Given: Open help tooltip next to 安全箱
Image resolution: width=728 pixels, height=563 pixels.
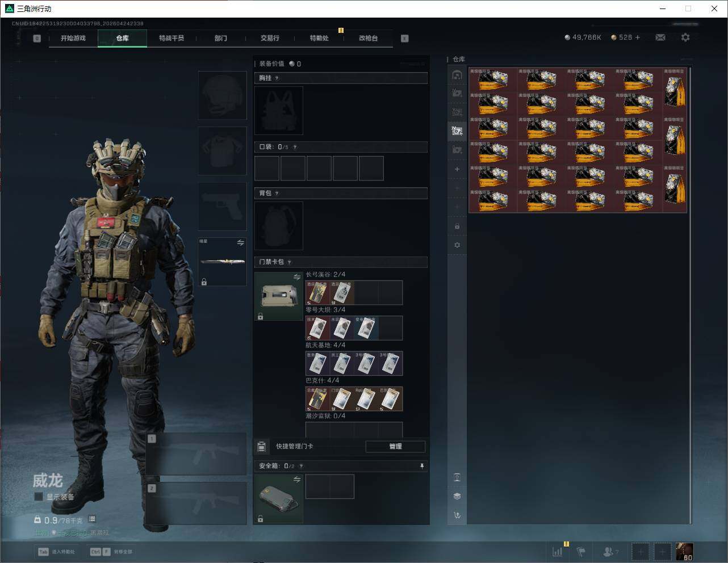Looking at the screenshot, I should pyautogui.click(x=301, y=466).
